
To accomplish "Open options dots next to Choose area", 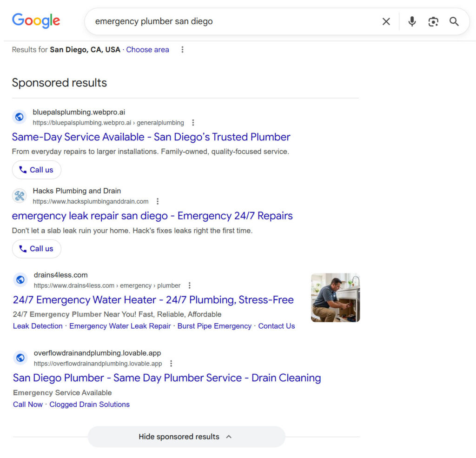I will pos(182,49).
